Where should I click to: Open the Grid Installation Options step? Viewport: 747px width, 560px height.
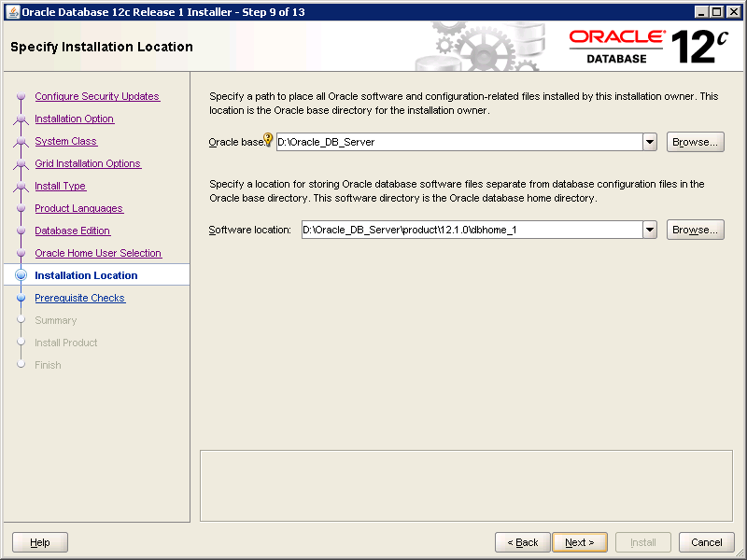click(x=88, y=163)
